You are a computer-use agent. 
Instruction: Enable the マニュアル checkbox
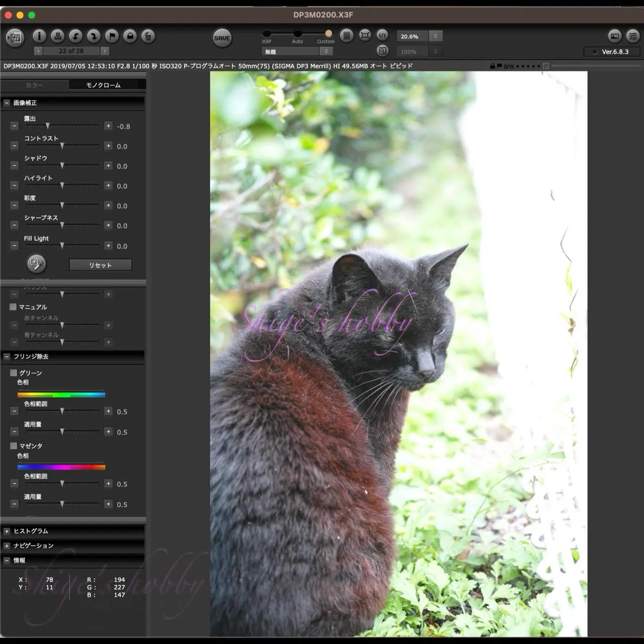point(13,307)
